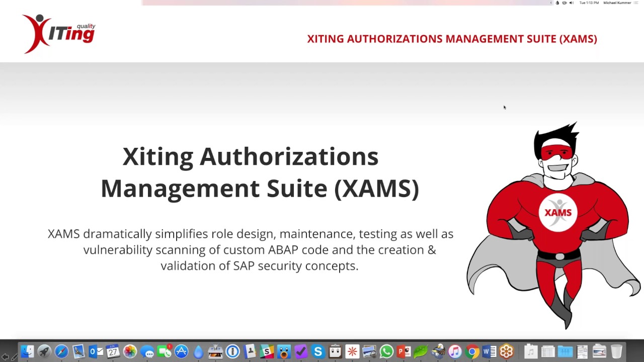
Task: Open the red asterisk app in dock
Action: pyautogui.click(x=352, y=351)
